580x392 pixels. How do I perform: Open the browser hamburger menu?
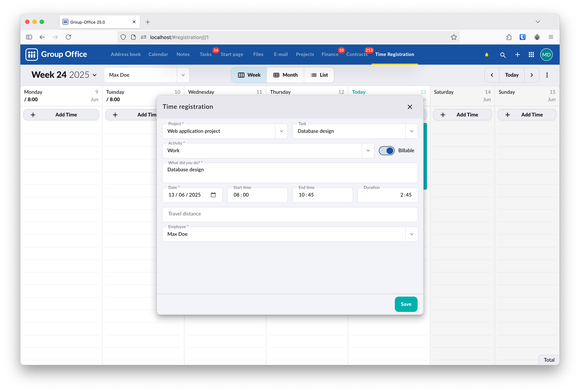point(551,37)
